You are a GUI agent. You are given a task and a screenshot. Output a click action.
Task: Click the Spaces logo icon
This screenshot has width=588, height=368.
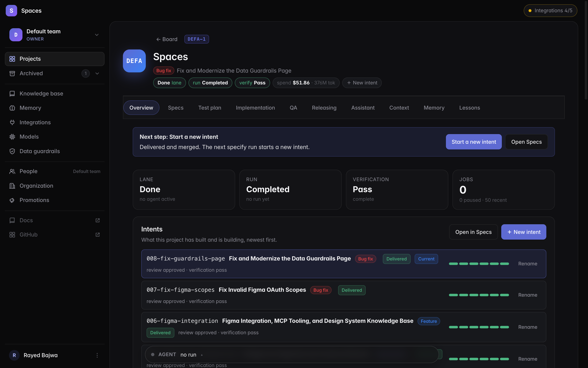point(11,10)
